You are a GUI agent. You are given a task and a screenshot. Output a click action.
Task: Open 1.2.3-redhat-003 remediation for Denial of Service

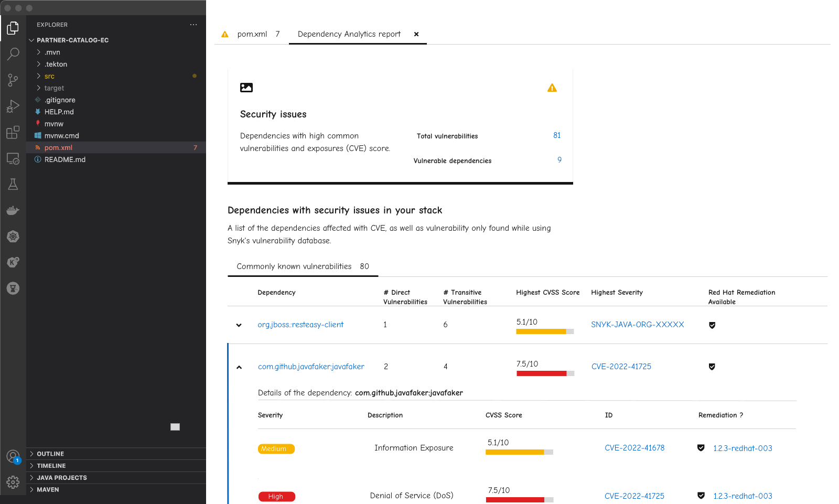pyautogui.click(x=743, y=496)
